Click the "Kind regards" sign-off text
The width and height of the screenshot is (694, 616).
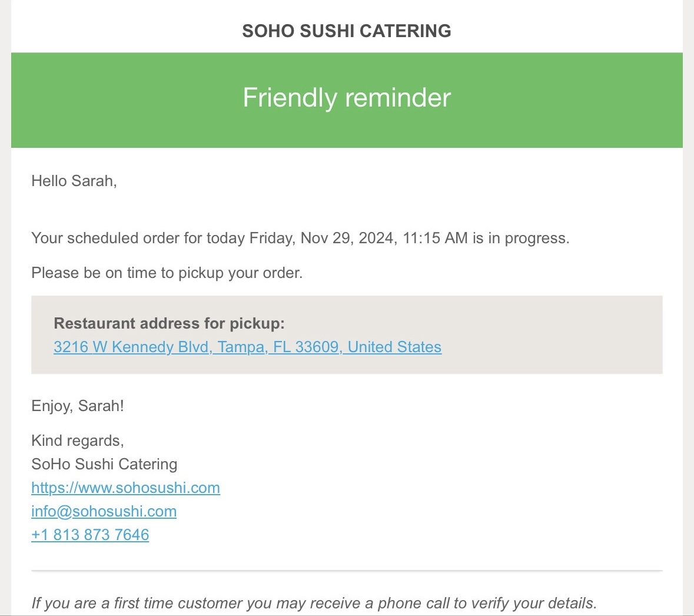[77, 441]
